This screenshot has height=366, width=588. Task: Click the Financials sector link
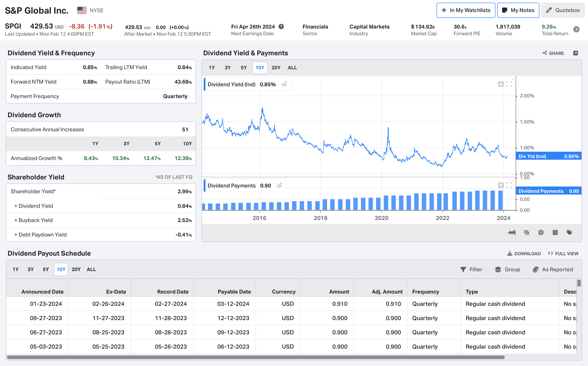(315, 27)
